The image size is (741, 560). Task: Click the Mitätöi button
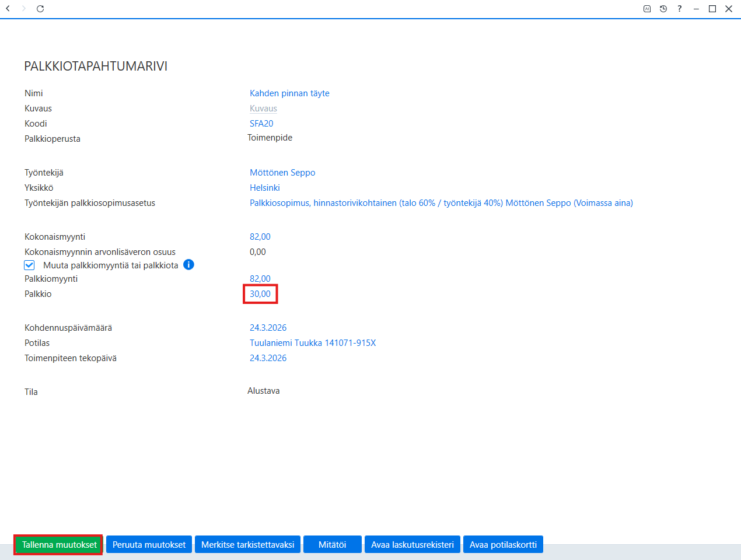click(x=333, y=545)
